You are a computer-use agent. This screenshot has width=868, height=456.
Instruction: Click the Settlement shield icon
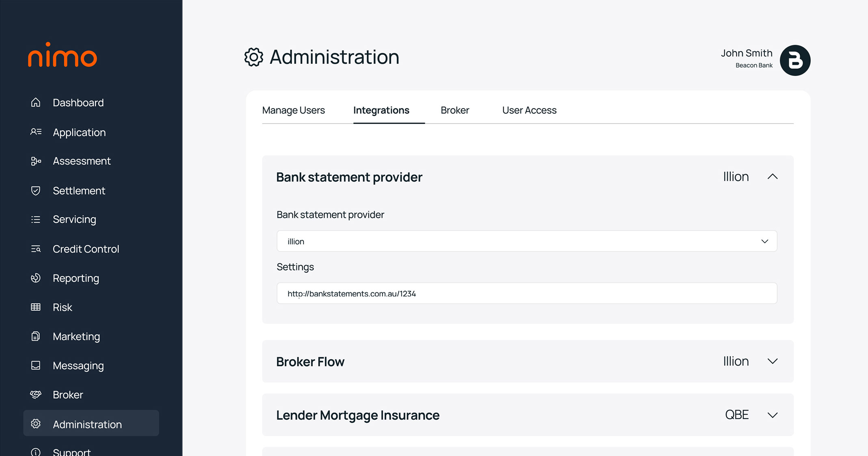tap(36, 190)
